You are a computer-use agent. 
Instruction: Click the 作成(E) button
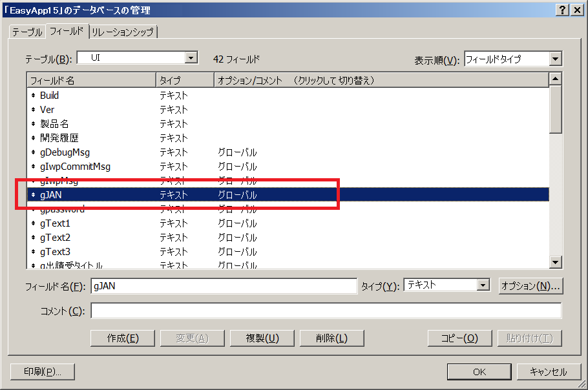(x=123, y=338)
